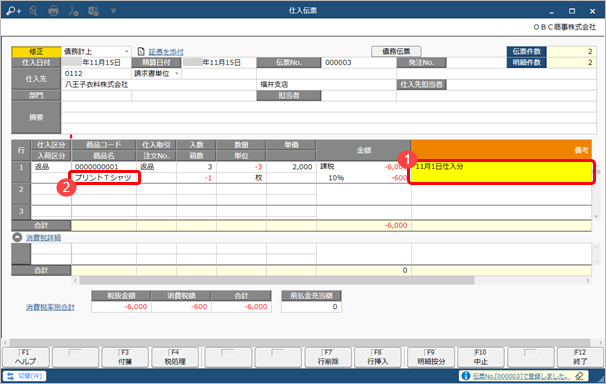Open the print preview icon in title bar
Image resolution: width=606 pixels, height=384 pixels.
(x=33, y=11)
